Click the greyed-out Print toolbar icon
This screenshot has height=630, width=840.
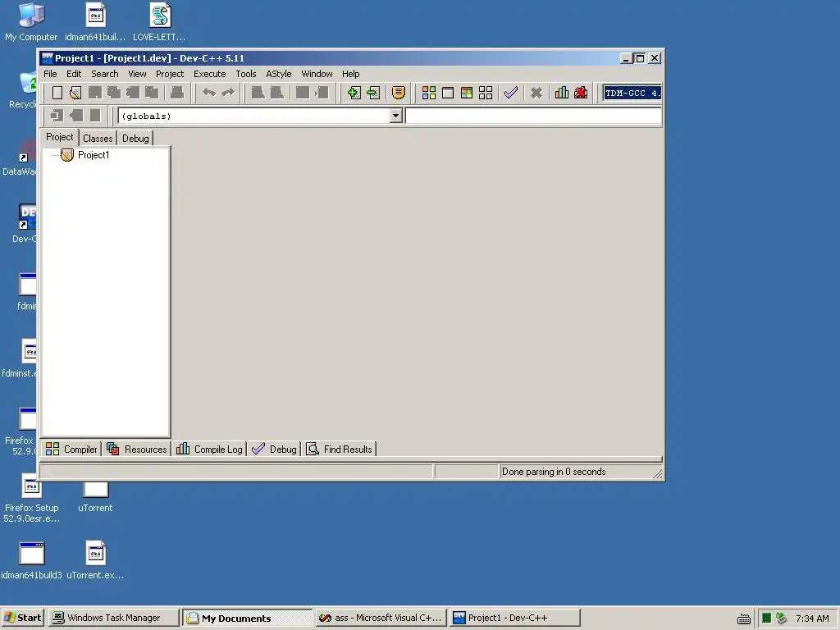[177, 93]
